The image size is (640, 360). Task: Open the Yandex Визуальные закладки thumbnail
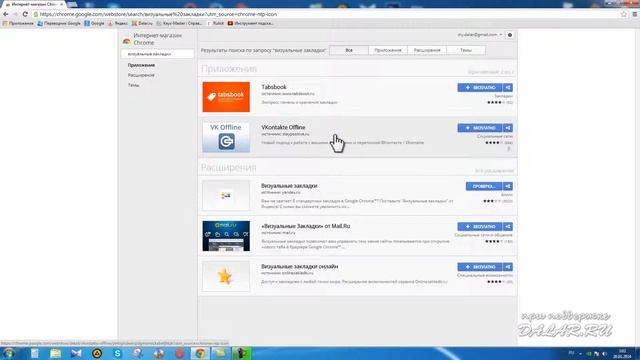pyautogui.click(x=226, y=196)
